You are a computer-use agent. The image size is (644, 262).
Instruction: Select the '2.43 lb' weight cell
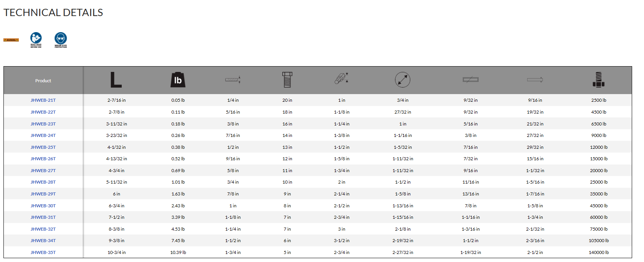[178, 206]
